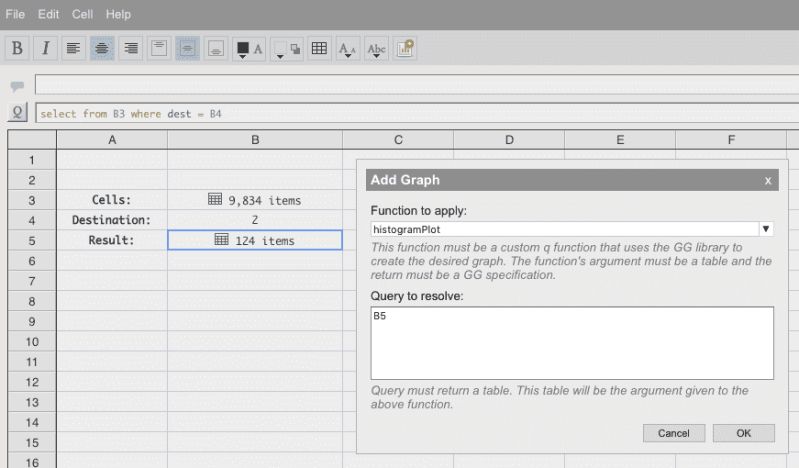Click the table icon in cell B3

click(215, 199)
